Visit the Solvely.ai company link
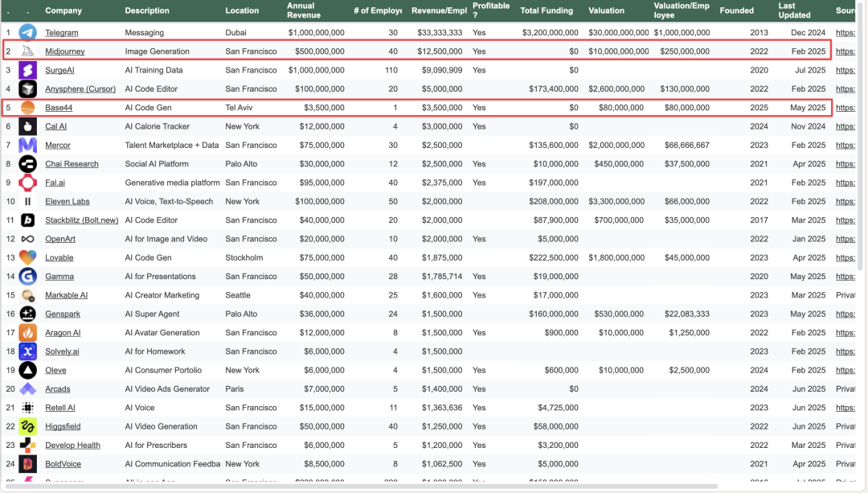The width and height of the screenshot is (868, 493). click(x=62, y=351)
